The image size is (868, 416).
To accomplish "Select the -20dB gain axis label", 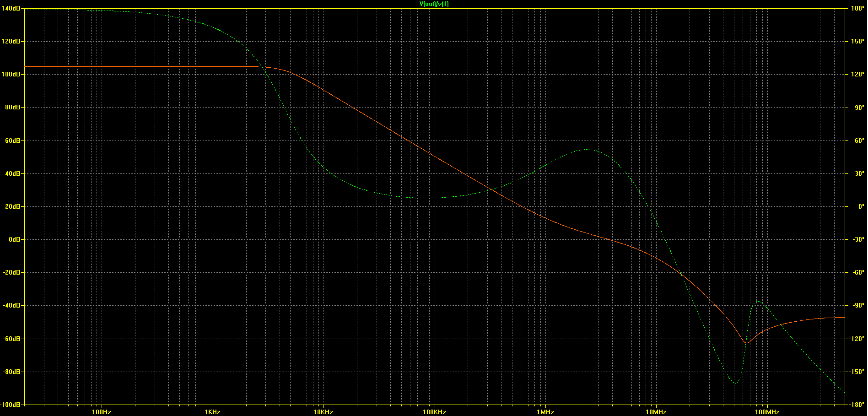I will click(11, 272).
